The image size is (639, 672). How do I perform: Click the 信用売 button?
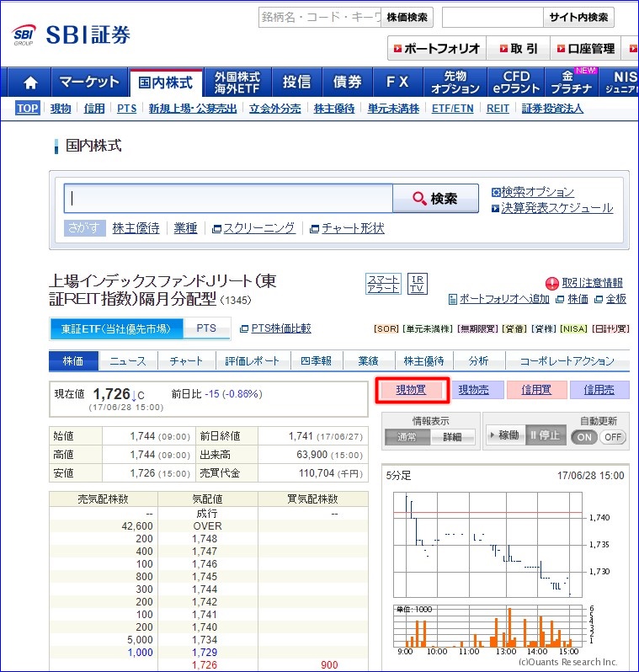(x=599, y=390)
